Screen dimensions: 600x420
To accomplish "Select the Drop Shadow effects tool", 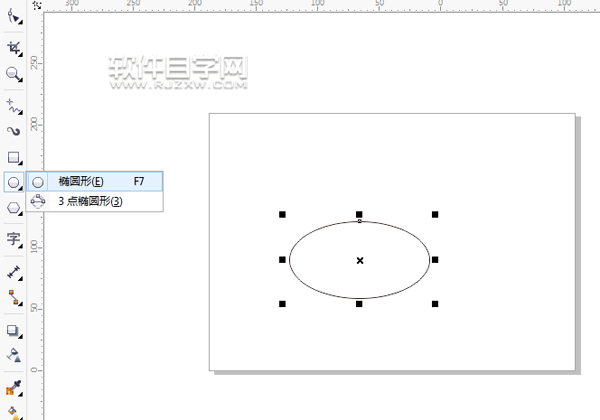I will [x=14, y=330].
